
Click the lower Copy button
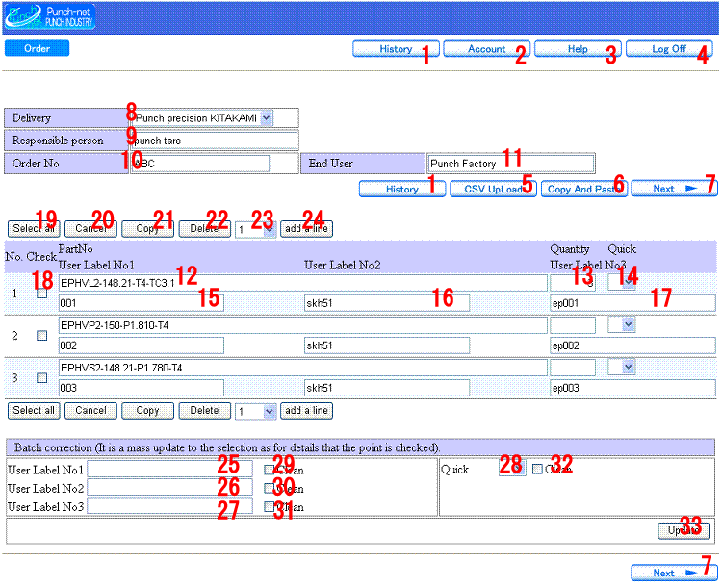coord(147,410)
